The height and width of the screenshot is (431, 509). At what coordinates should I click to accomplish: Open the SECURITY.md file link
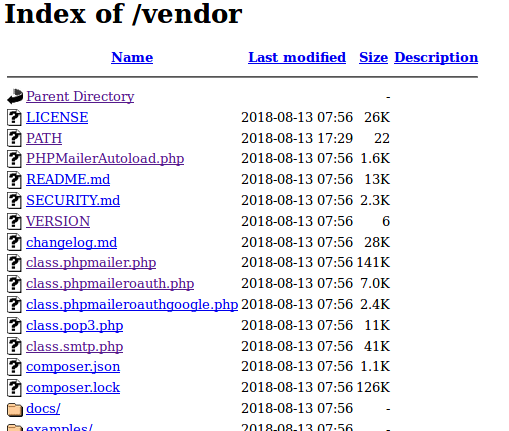point(73,200)
